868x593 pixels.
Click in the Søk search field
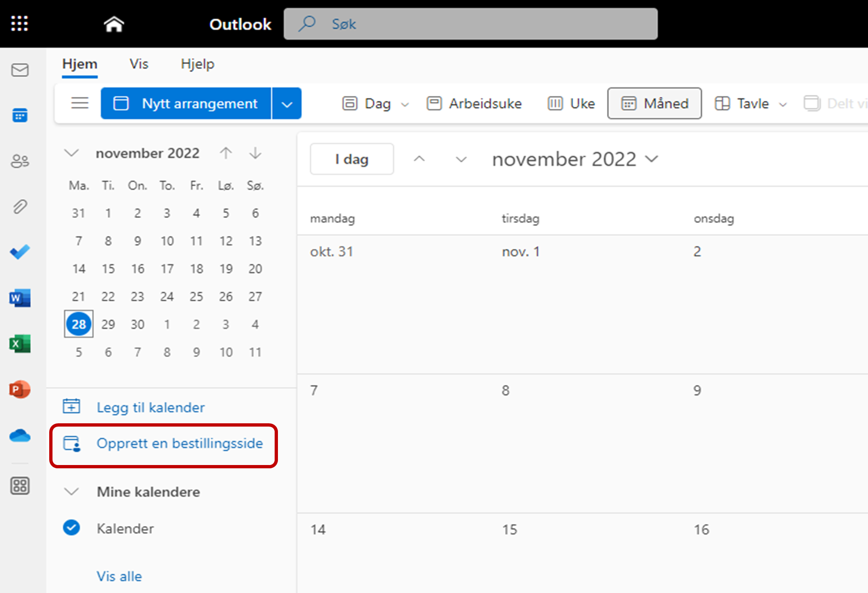470,24
